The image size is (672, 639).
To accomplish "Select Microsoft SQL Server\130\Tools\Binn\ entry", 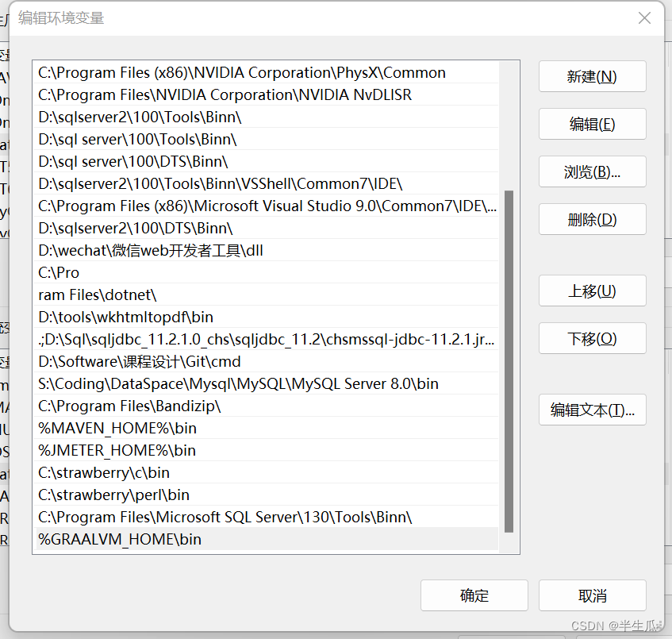I will (266, 518).
